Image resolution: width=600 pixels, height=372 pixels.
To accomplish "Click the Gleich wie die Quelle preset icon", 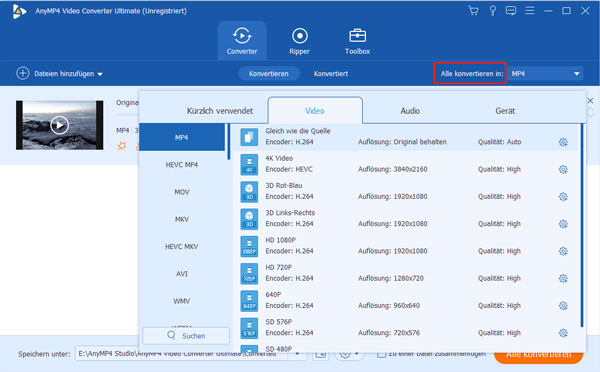I will [x=249, y=137].
